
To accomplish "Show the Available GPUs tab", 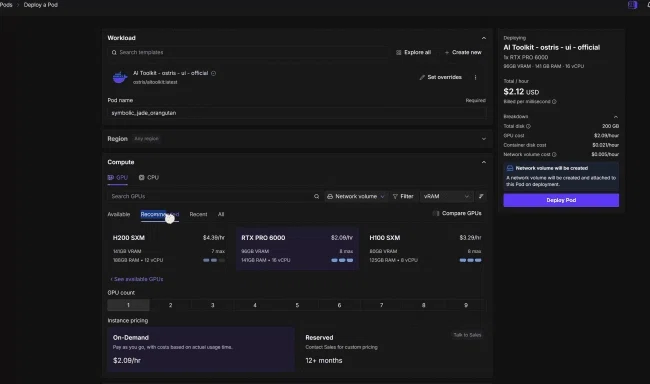I will pyautogui.click(x=119, y=214).
